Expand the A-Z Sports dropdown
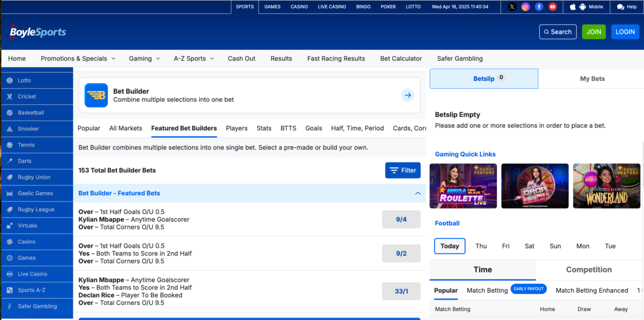Viewport: 644px width, 320px height. tap(194, 58)
